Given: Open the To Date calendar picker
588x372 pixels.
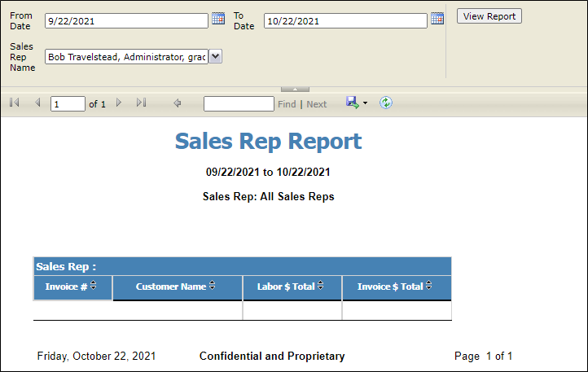Looking at the screenshot, I should click(437, 19).
